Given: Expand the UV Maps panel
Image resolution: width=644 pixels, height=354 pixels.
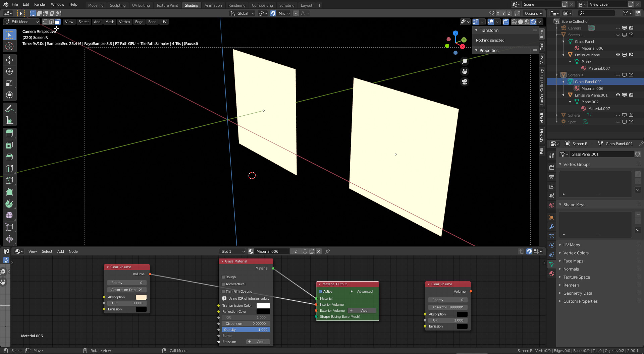Looking at the screenshot, I should tap(572, 245).
